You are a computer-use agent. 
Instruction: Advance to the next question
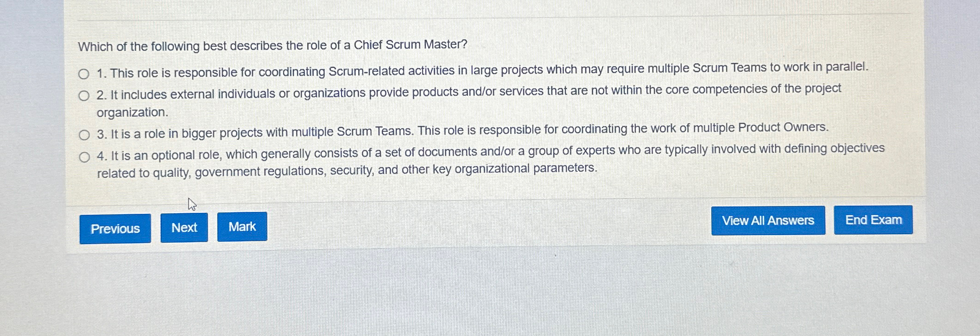pyautogui.click(x=183, y=227)
